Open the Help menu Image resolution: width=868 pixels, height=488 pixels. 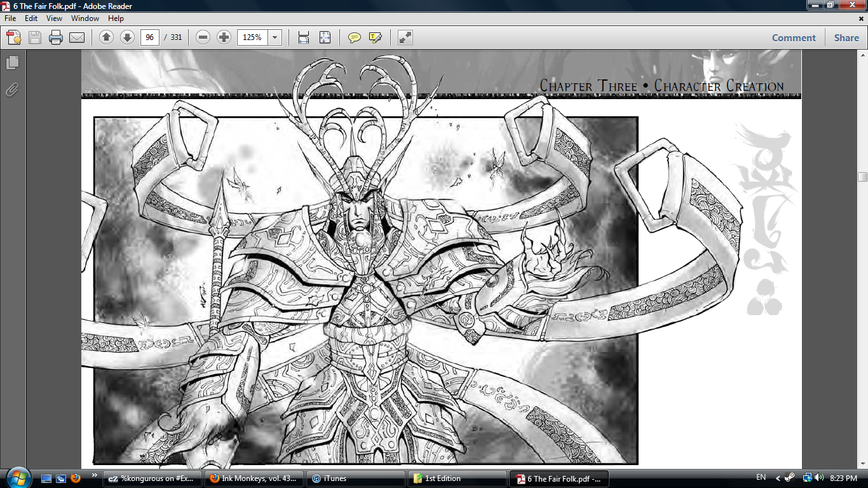point(116,18)
